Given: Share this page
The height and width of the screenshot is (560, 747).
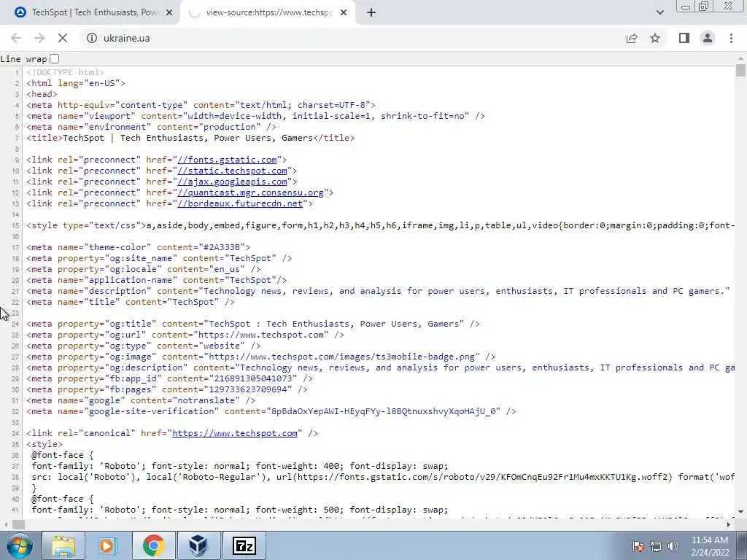Looking at the screenshot, I should (632, 38).
